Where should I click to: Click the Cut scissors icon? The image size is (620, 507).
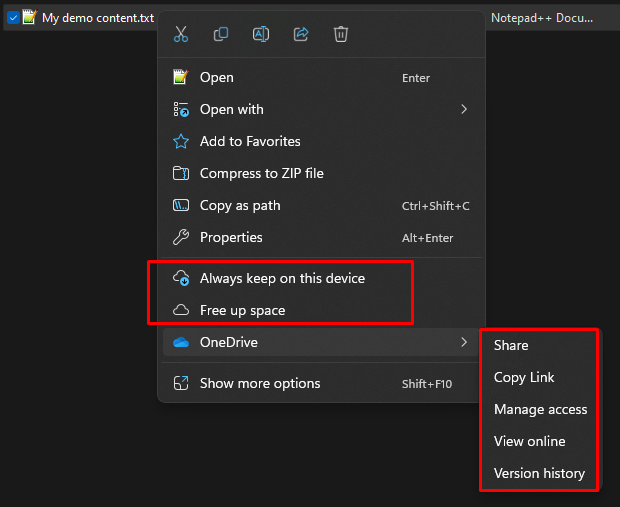pyautogui.click(x=181, y=34)
